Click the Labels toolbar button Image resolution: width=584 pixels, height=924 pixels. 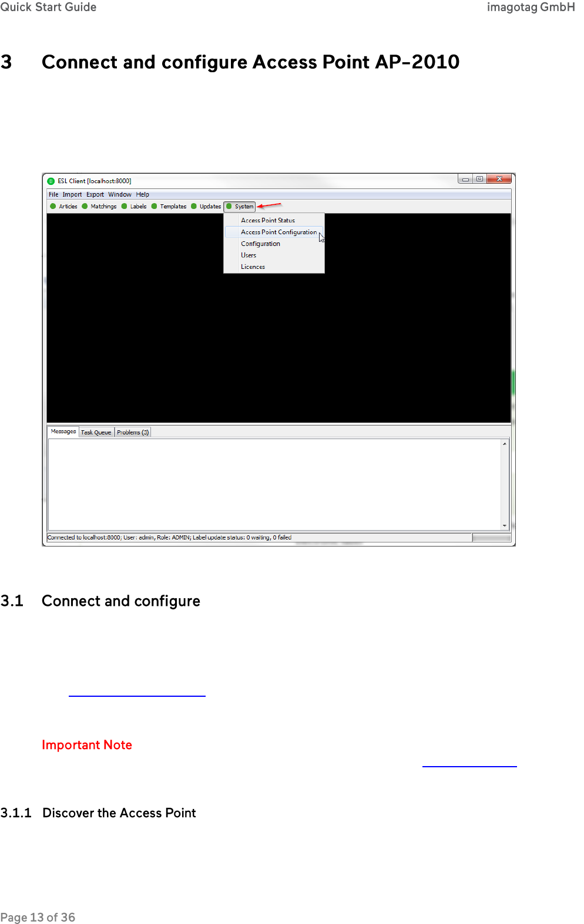tap(134, 207)
